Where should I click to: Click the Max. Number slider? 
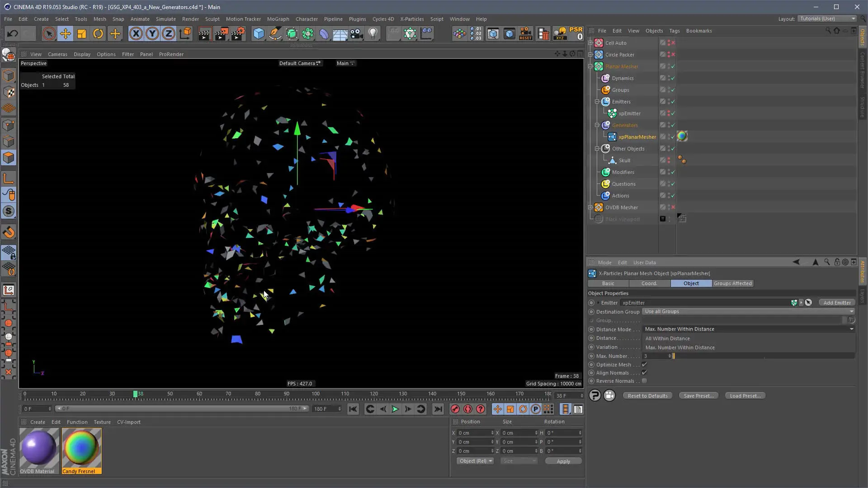click(x=764, y=356)
